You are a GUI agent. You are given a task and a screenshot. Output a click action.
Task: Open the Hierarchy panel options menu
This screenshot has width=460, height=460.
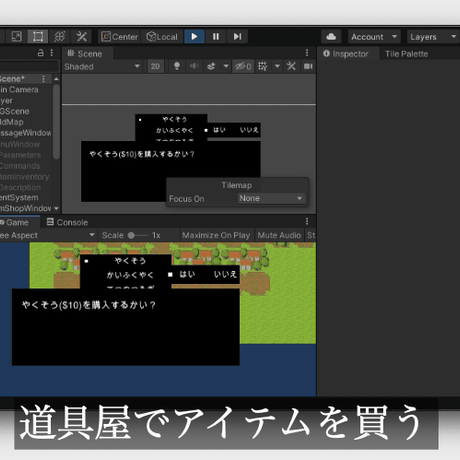52,53
